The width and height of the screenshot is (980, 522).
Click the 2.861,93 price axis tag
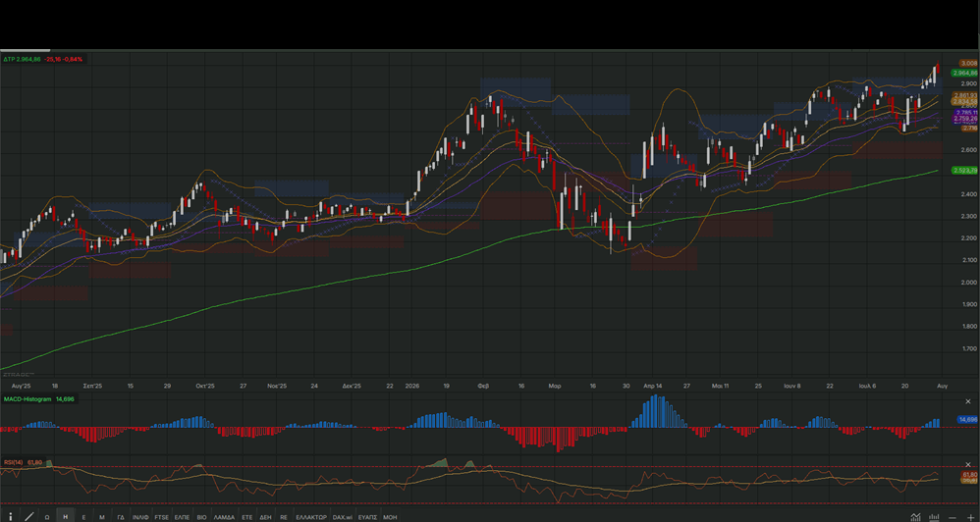pos(965,95)
